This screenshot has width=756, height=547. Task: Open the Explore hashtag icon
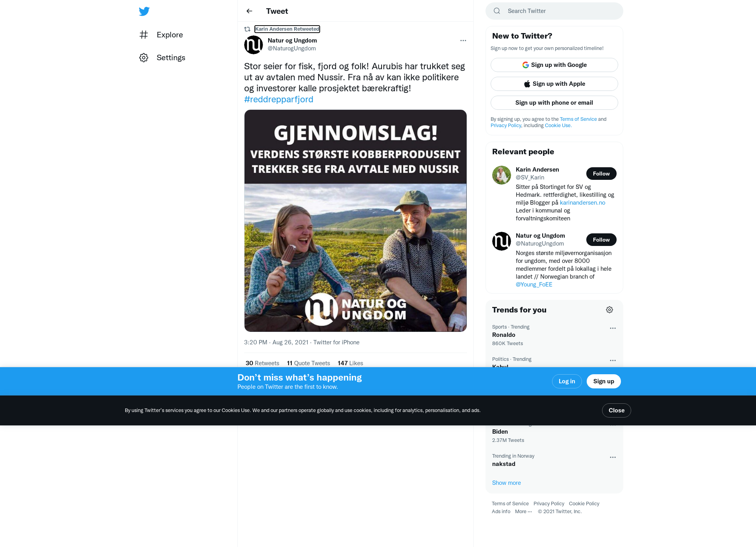click(x=144, y=35)
